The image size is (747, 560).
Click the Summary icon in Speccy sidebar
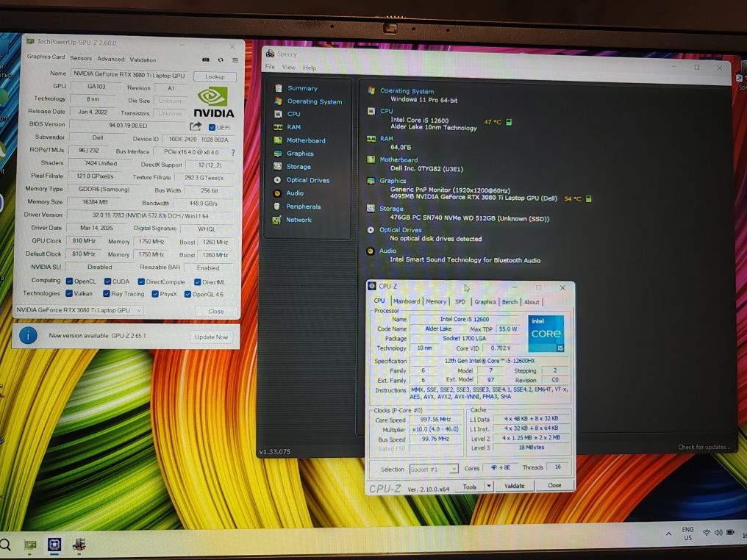(279, 88)
